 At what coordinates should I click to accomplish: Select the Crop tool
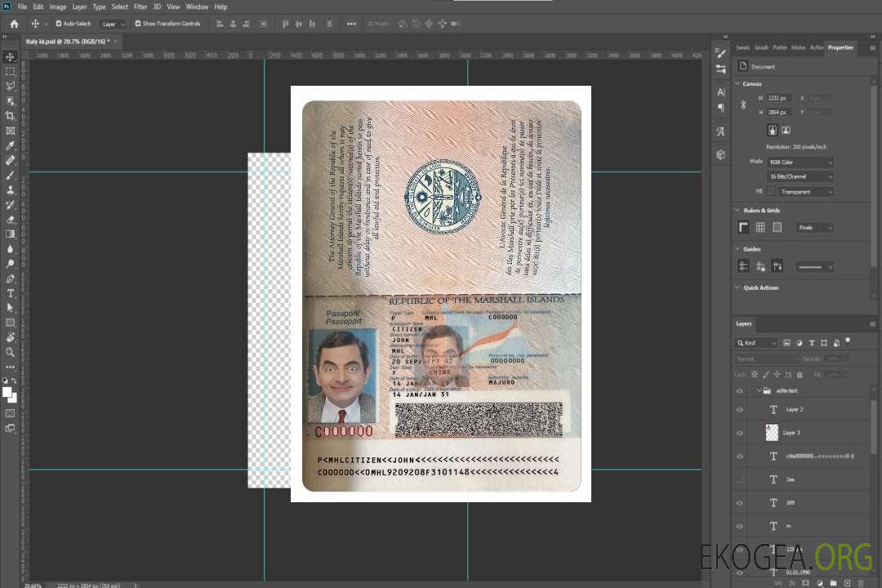[x=10, y=116]
